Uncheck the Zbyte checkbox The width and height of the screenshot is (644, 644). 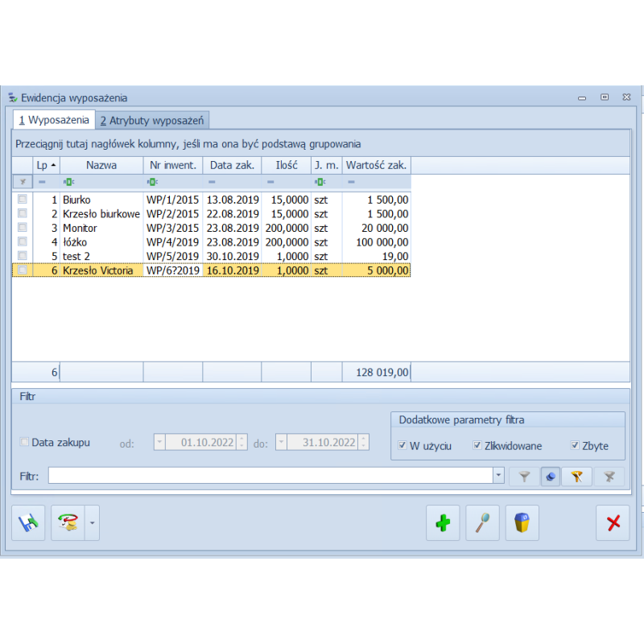(x=575, y=446)
